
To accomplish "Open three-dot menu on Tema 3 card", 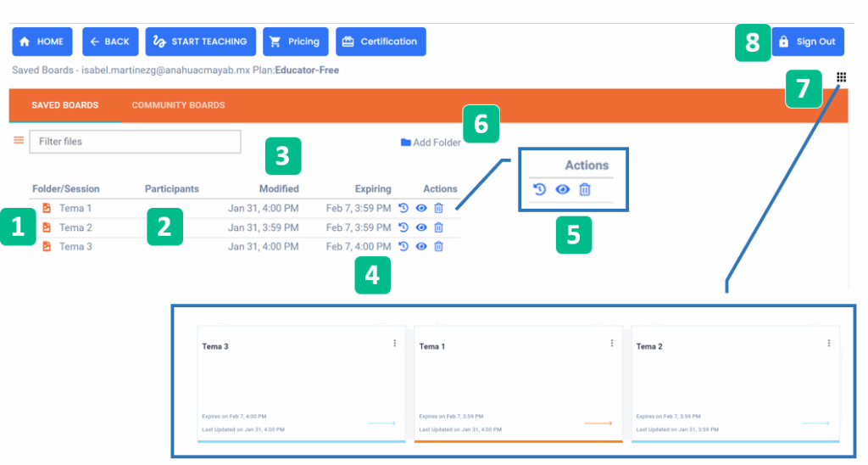I will click(x=394, y=344).
